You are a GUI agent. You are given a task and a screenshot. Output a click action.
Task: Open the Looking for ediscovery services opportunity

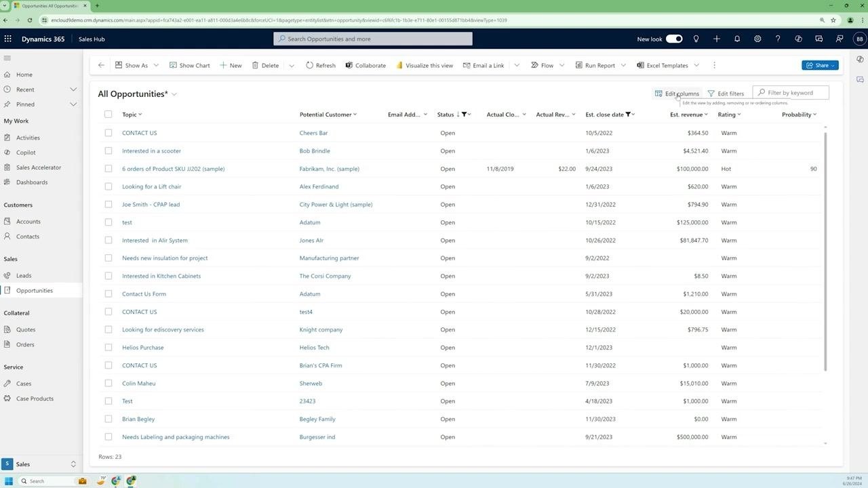[163, 329]
